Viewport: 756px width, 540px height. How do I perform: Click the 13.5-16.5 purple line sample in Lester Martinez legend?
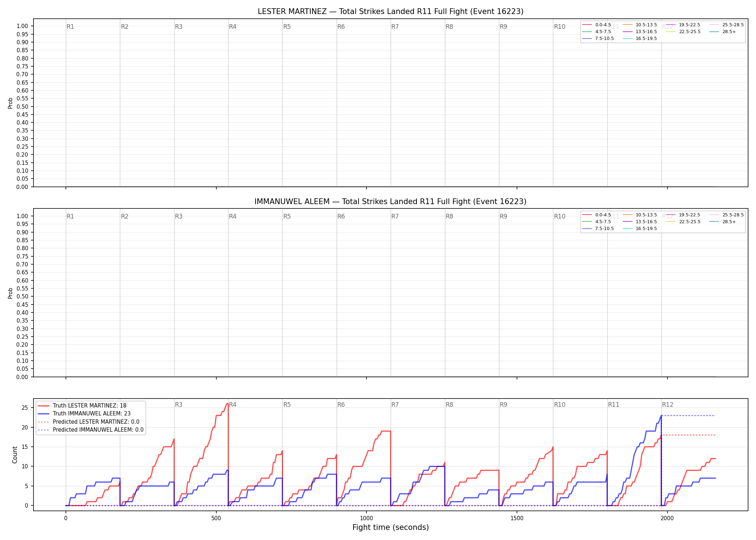[627, 32]
